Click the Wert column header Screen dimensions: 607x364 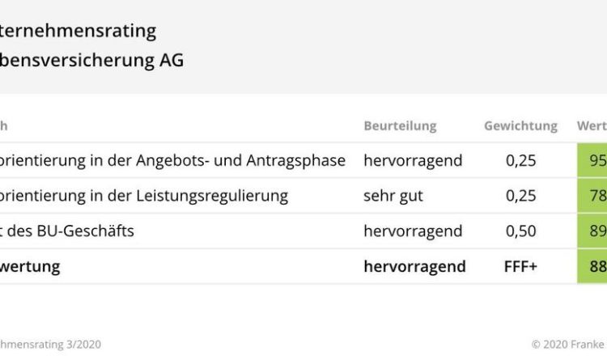click(592, 125)
